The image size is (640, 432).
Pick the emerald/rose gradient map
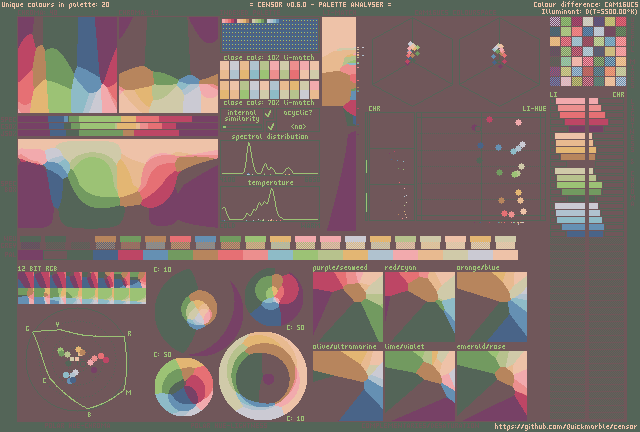coord(491,386)
